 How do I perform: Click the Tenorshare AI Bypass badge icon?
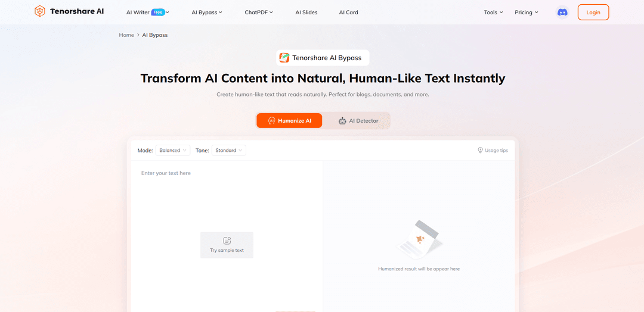[284, 58]
